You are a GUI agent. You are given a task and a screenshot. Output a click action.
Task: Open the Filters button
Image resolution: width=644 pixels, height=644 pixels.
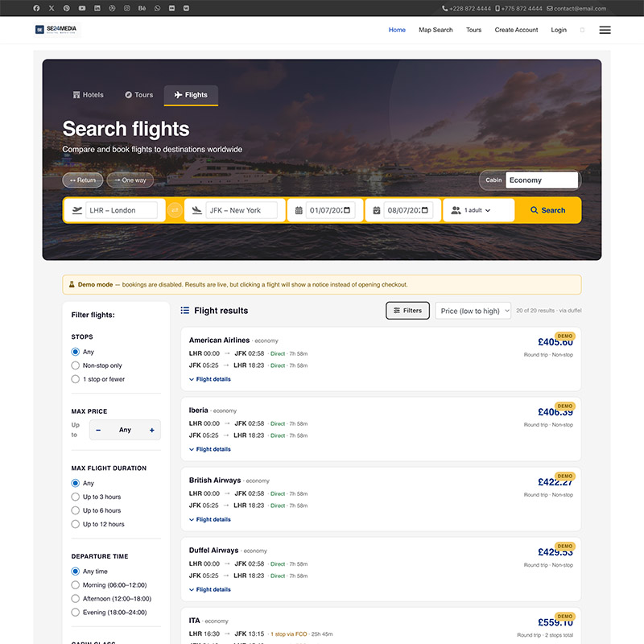(407, 311)
